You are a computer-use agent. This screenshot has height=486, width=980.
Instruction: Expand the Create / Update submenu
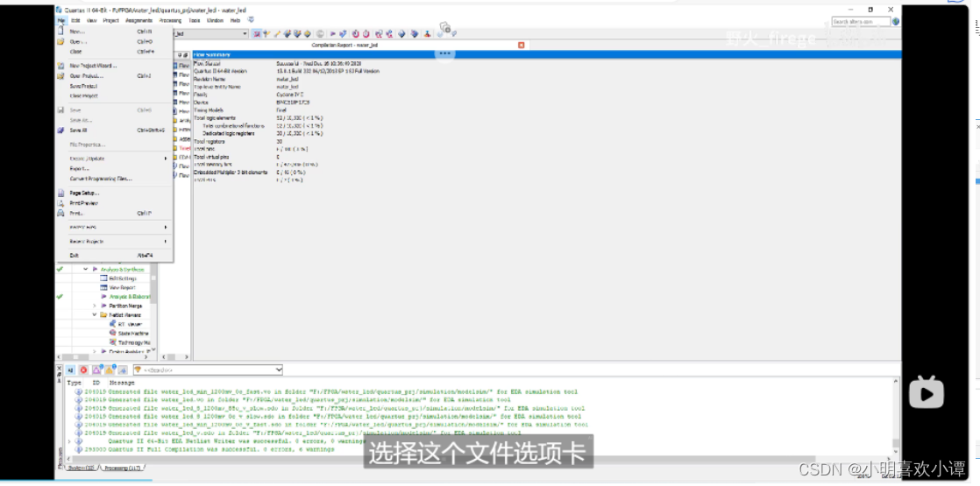click(114, 158)
